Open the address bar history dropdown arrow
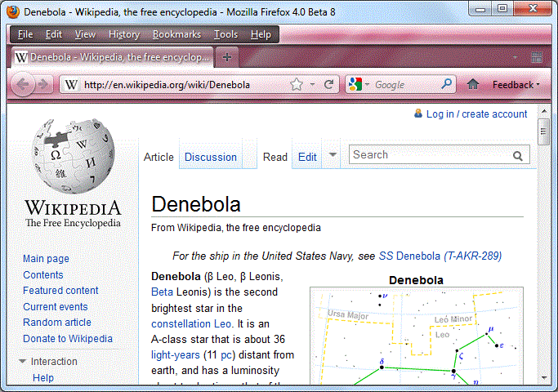The height and width of the screenshot is (392, 558). coord(312,85)
